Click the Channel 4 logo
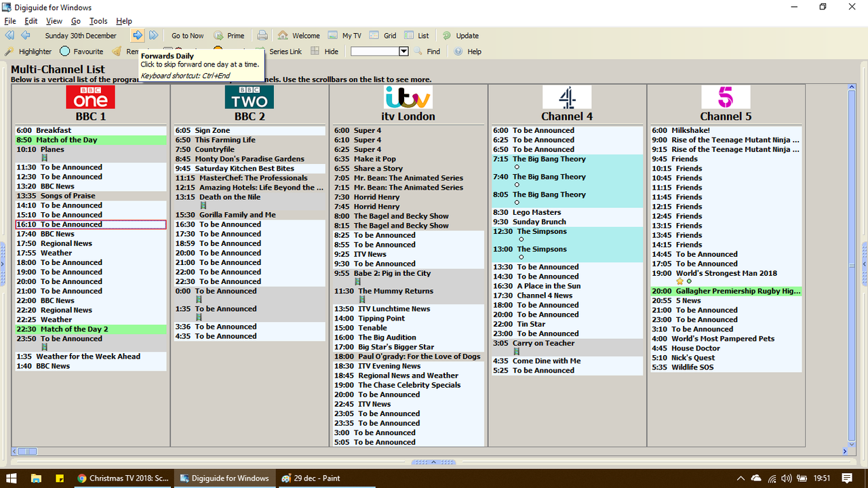Screen dimensions: 868x488 point(567,97)
